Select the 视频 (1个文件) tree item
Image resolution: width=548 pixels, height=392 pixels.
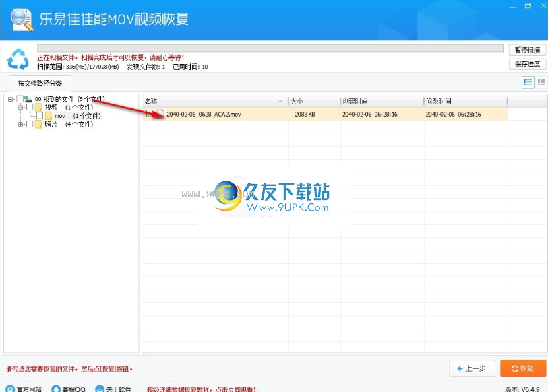pos(69,107)
